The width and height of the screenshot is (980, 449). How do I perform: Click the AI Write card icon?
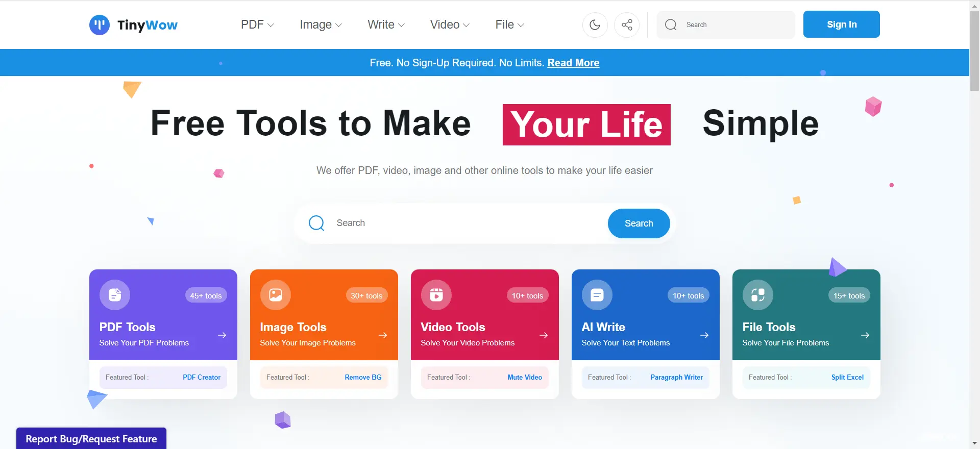pos(597,295)
